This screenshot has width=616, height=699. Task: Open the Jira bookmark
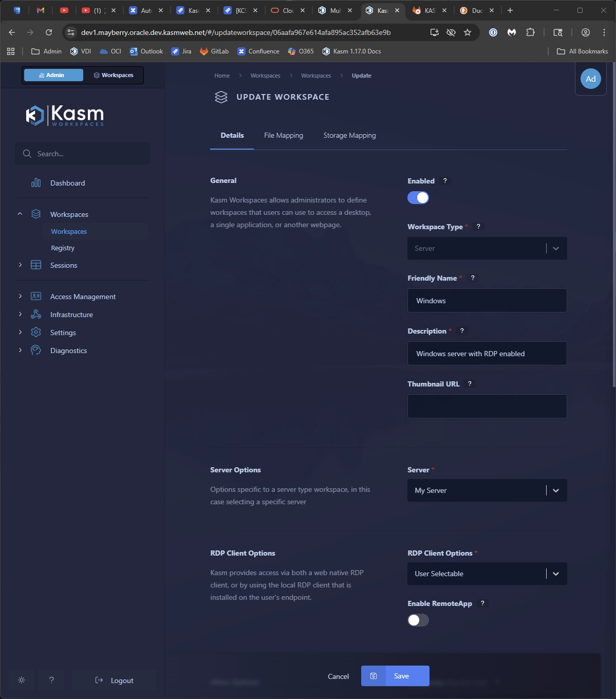pyautogui.click(x=181, y=51)
